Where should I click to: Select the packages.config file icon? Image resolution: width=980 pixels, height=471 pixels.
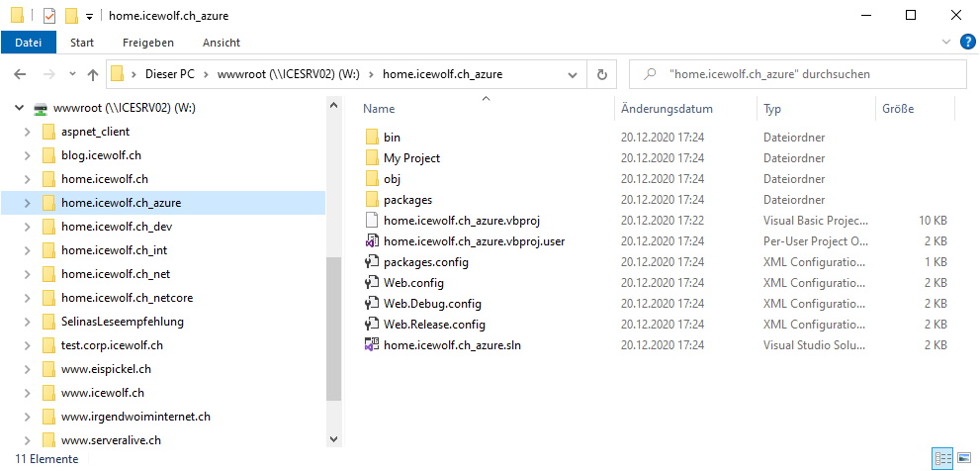pos(371,262)
